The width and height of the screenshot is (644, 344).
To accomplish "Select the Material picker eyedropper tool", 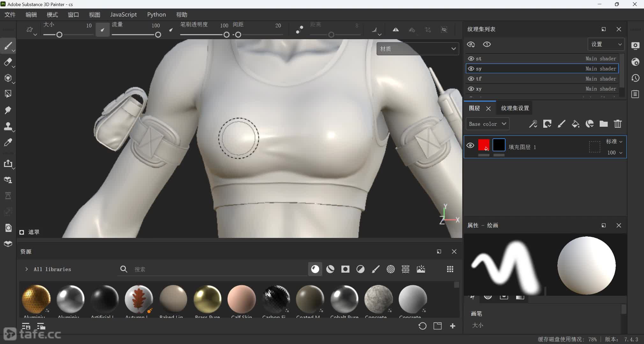I will click(8, 142).
